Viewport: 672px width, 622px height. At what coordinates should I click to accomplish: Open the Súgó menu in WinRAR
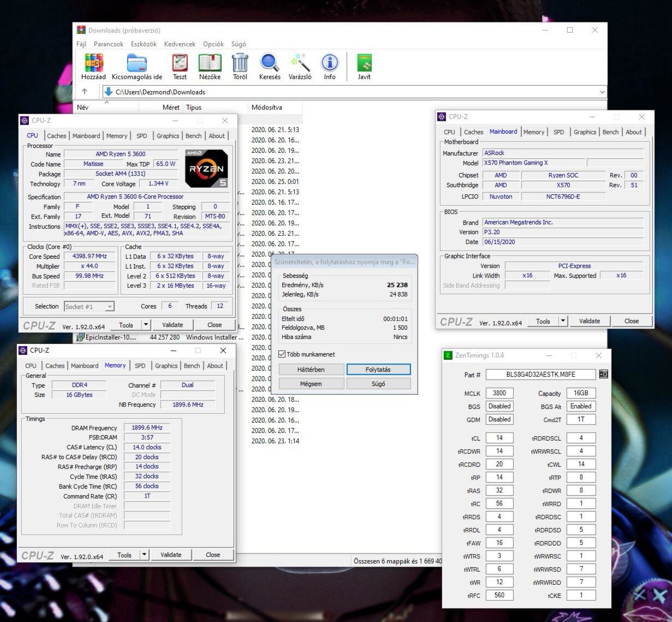pyautogui.click(x=239, y=44)
